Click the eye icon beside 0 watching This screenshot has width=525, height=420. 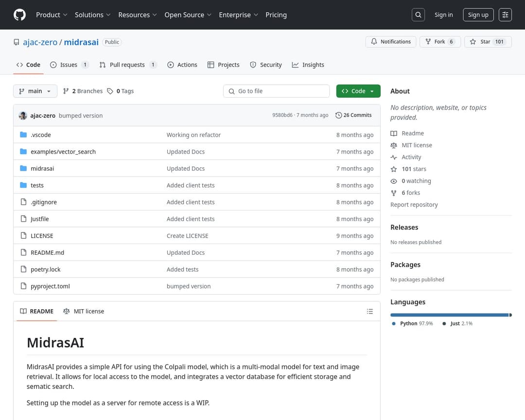tap(394, 181)
